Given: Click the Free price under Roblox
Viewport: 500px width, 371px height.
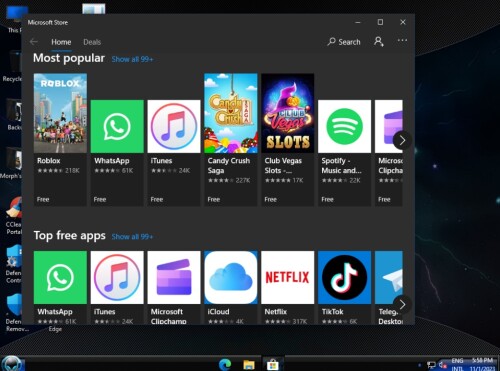Looking at the screenshot, I should 43,199.
